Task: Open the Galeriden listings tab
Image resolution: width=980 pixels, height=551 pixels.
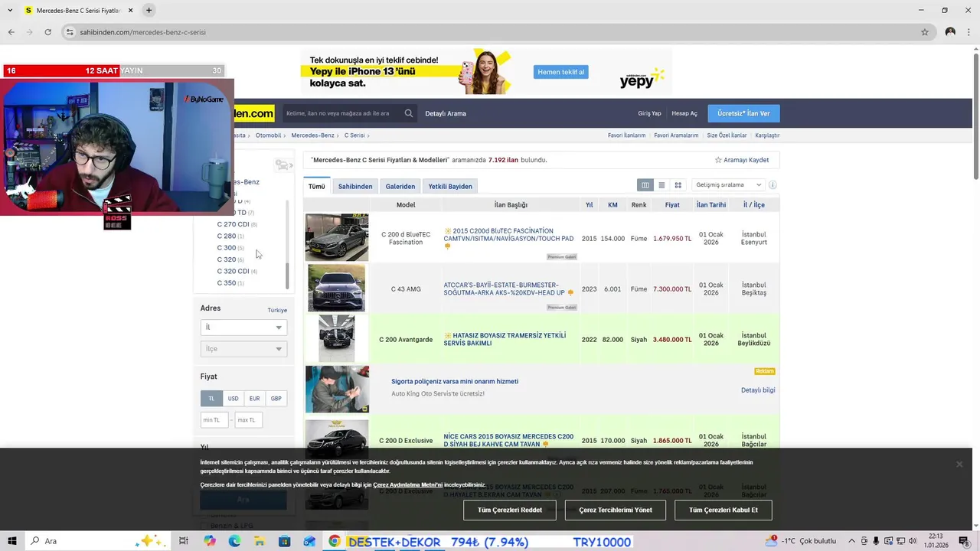Action: click(400, 187)
